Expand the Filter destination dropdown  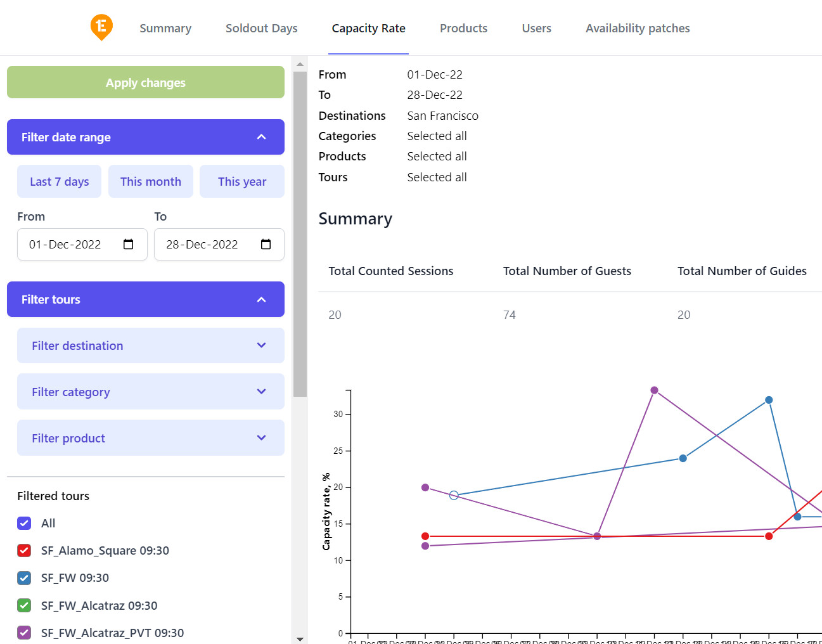(151, 345)
